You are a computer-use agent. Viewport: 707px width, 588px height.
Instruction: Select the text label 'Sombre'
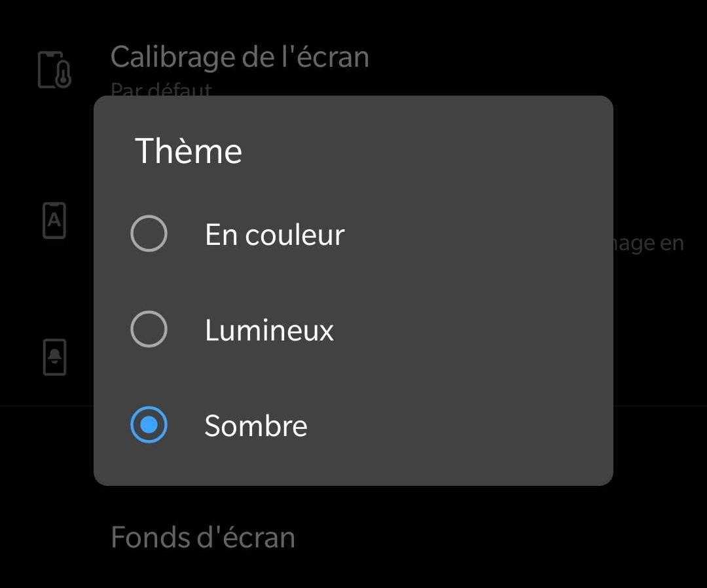click(256, 425)
